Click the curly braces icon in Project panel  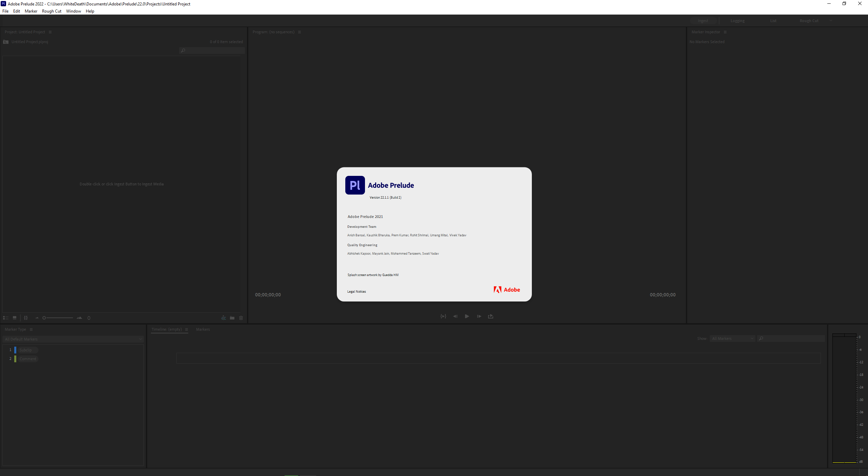coord(26,318)
